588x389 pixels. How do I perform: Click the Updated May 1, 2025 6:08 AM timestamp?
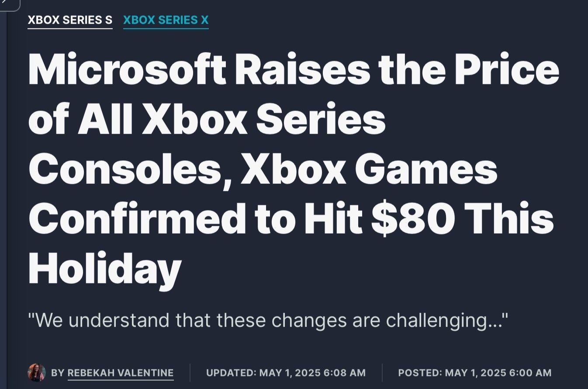tap(286, 373)
